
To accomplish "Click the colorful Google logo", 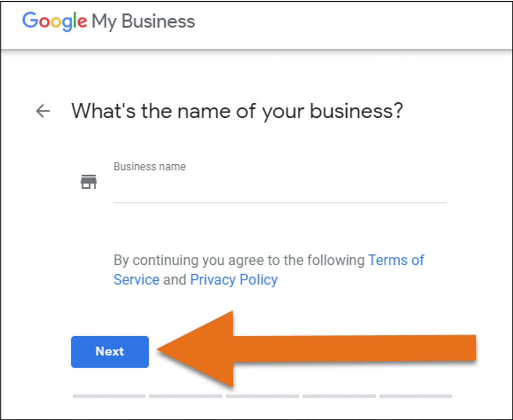I will (55, 21).
